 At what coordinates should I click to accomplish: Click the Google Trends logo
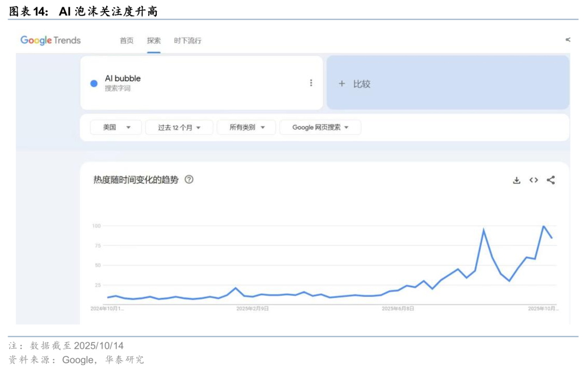51,40
